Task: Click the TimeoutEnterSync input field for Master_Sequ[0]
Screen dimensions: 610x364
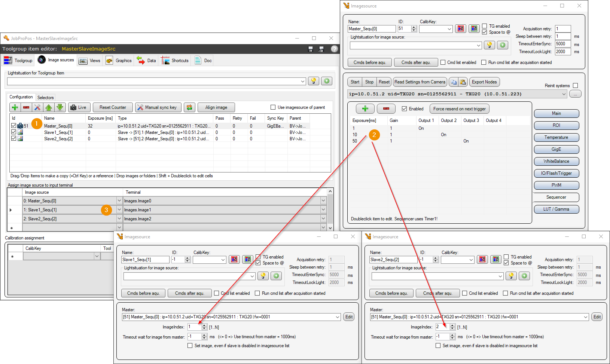Action: pyautogui.click(x=563, y=44)
